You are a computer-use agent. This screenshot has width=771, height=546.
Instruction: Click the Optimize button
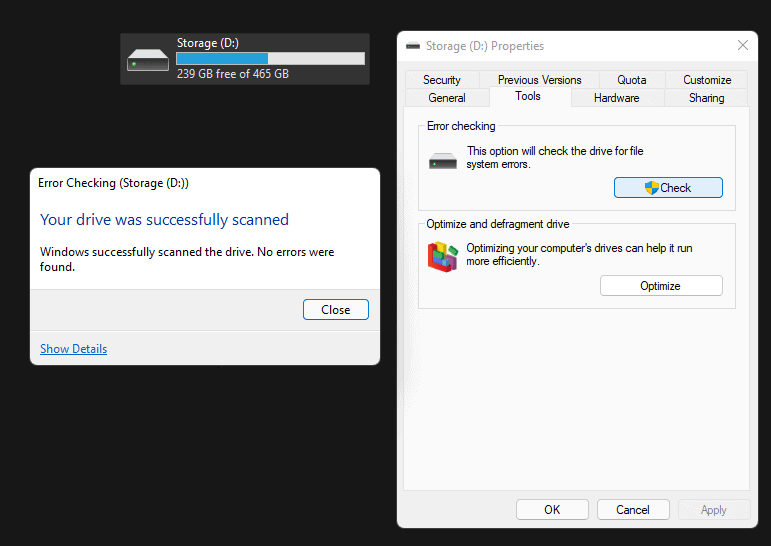coord(661,286)
